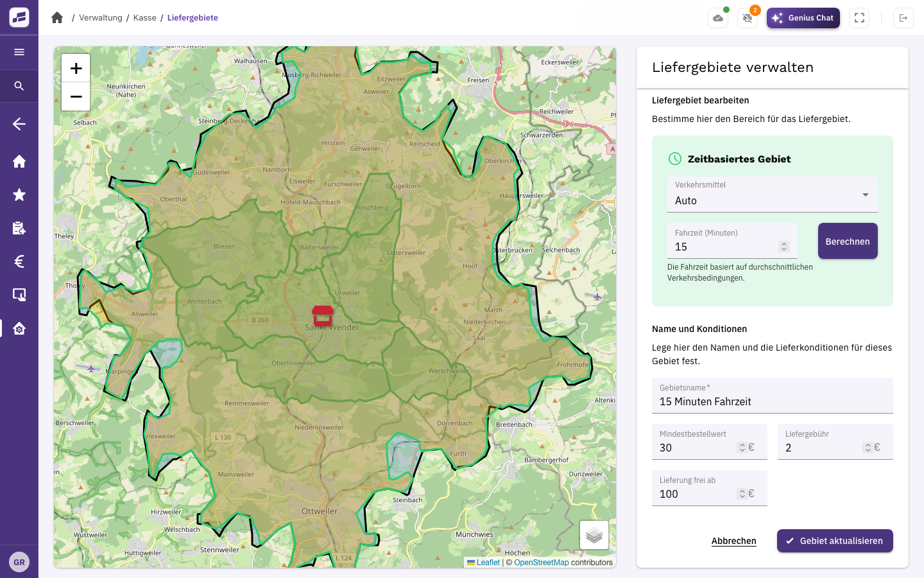Click the search magnifier icon in sidebar
Viewport: 924px width, 578px height.
[x=19, y=85]
